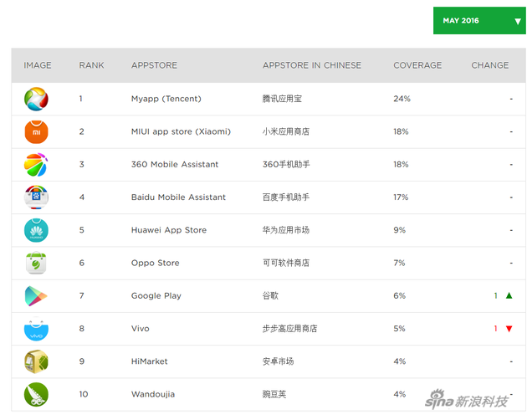
Task: Select the Google Play name
Action: click(156, 296)
